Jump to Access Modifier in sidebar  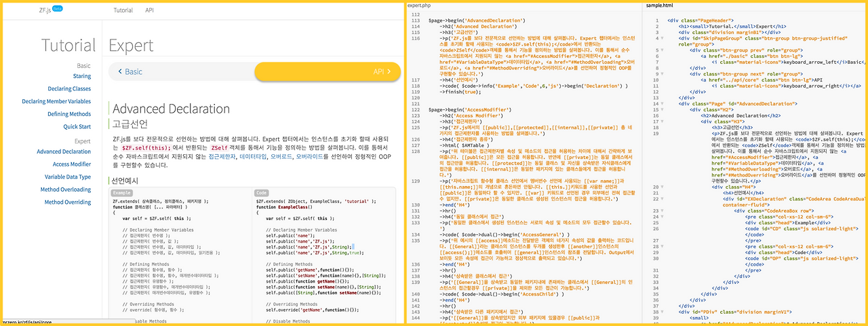point(72,164)
